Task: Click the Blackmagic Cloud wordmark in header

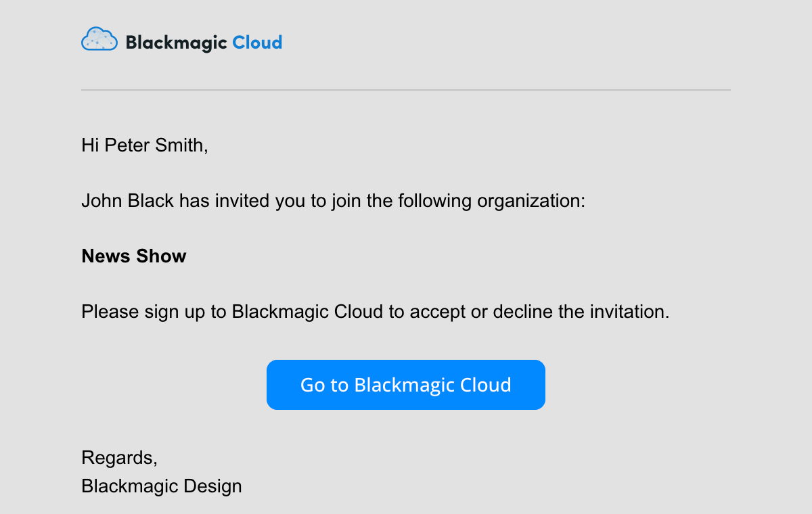Action: pos(204,43)
